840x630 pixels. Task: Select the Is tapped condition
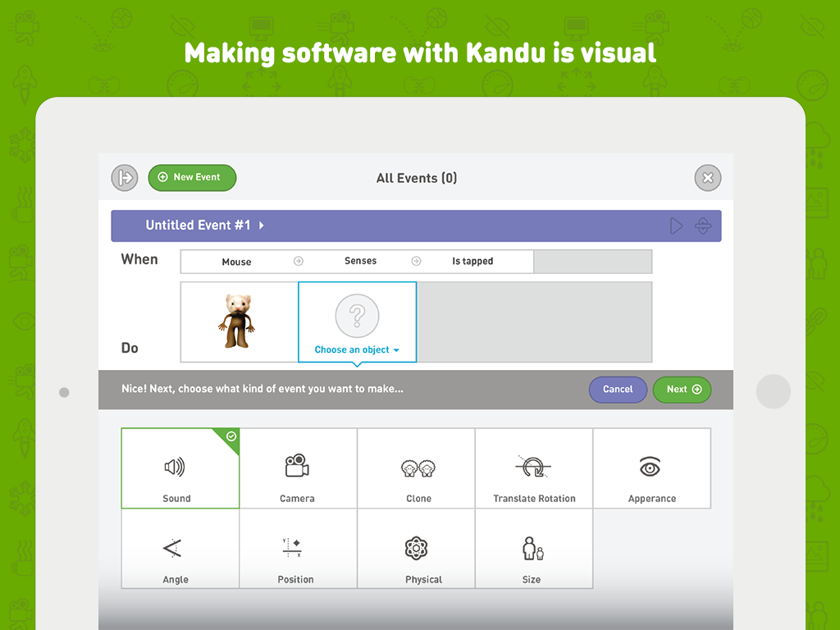pyautogui.click(x=472, y=262)
